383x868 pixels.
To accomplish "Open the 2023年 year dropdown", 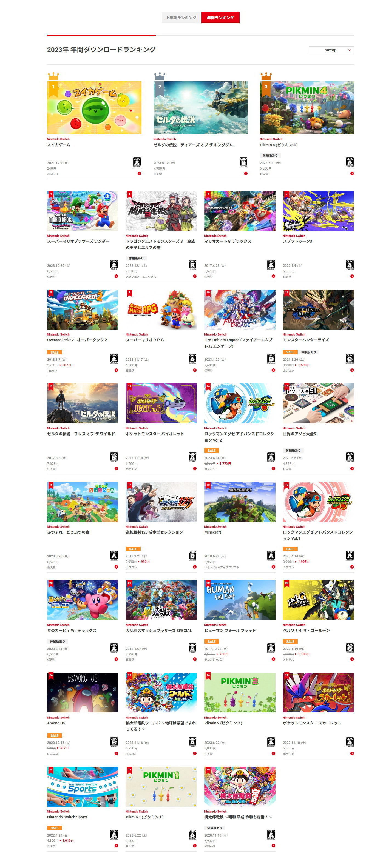I will tap(331, 50).
